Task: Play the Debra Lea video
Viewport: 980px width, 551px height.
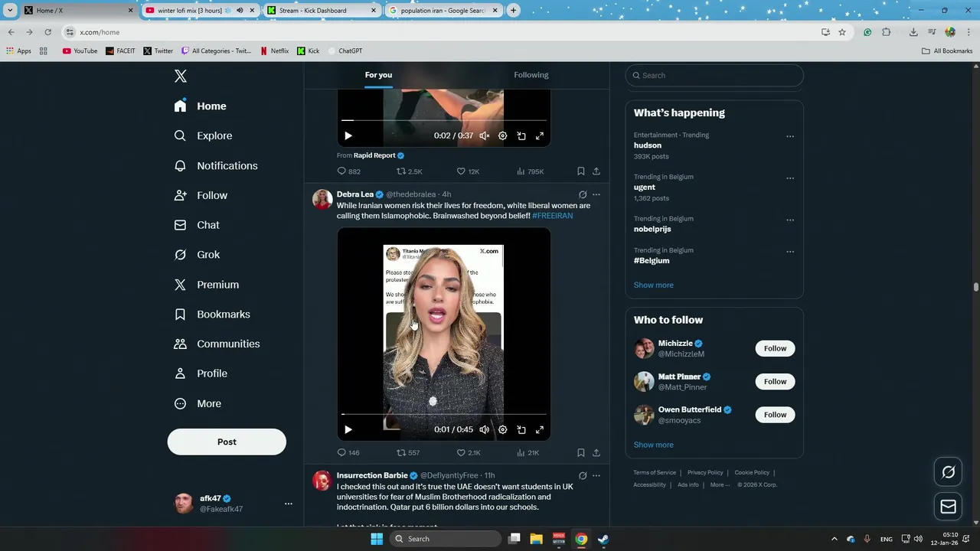Action: point(348,429)
